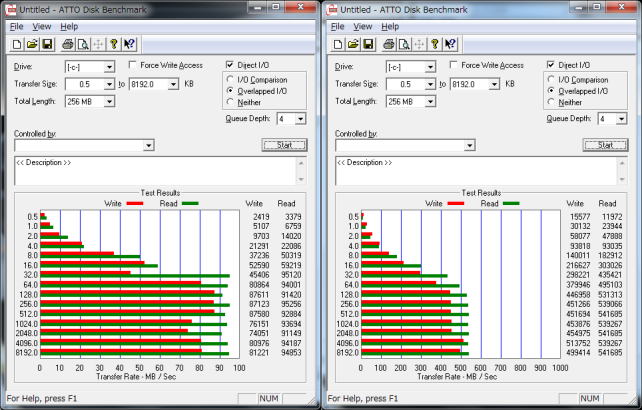Enable Force Write Access in left window
642x410 pixels.
[134, 65]
